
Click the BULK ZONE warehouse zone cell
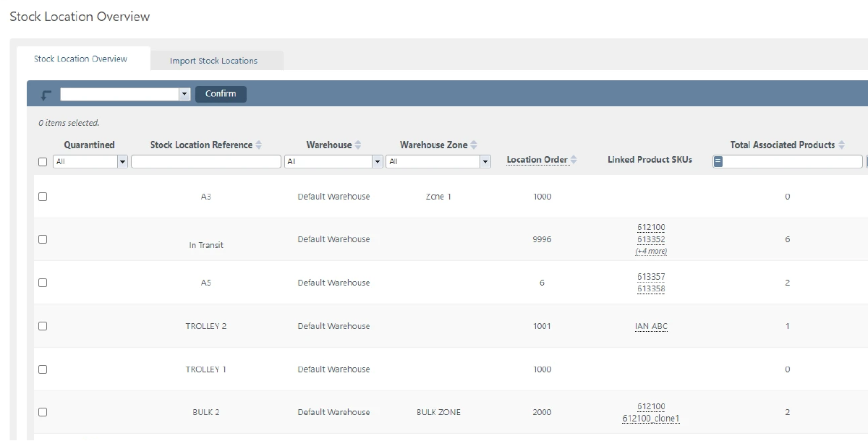coord(438,412)
